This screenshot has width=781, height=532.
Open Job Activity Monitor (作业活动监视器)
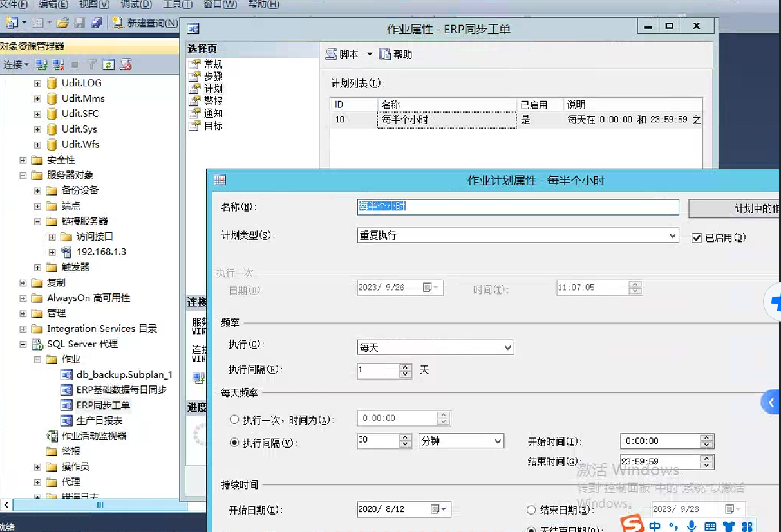[x=93, y=436]
